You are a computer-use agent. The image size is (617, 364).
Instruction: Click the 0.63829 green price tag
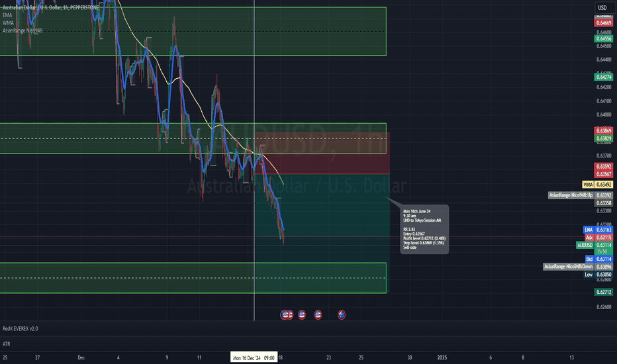(x=603, y=138)
